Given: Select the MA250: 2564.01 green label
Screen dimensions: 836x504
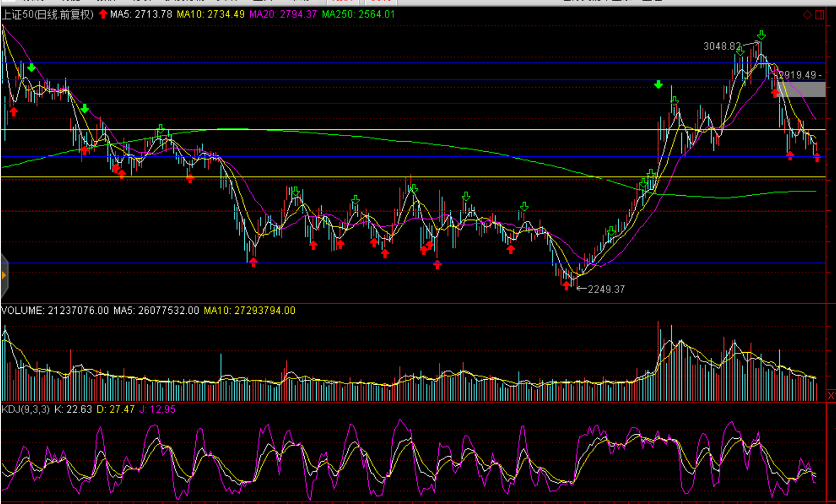Looking at the screenshot, I should [x=358, y=15].
